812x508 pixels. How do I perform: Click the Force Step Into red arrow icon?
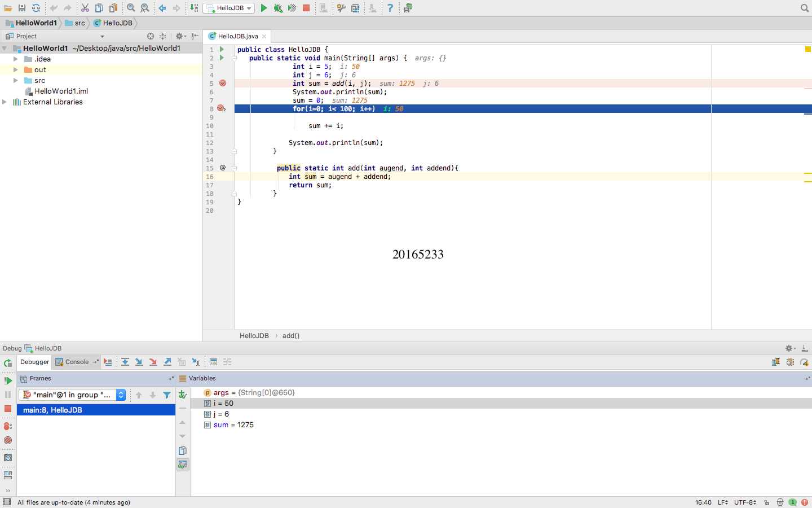(x=153, y=362)
